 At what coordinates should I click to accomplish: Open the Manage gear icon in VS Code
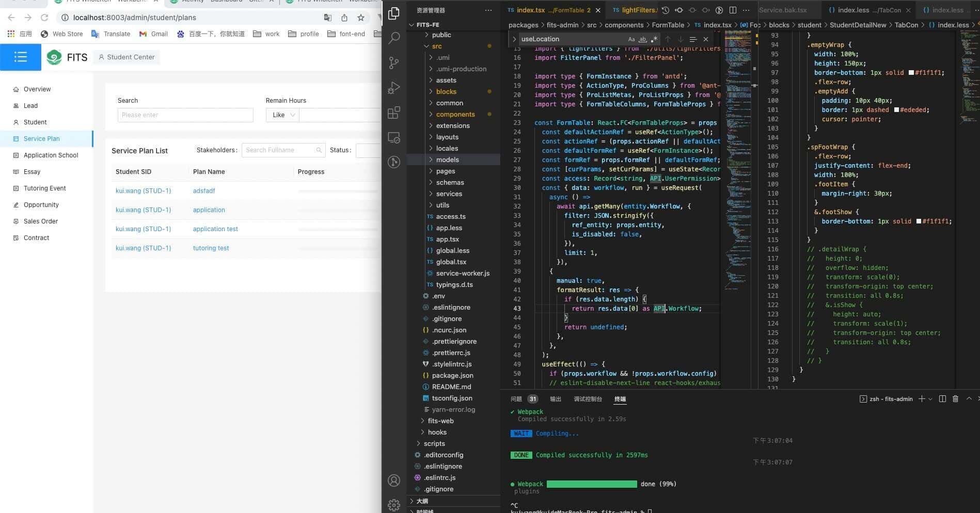pyautogui.click(x=394, y=505)
